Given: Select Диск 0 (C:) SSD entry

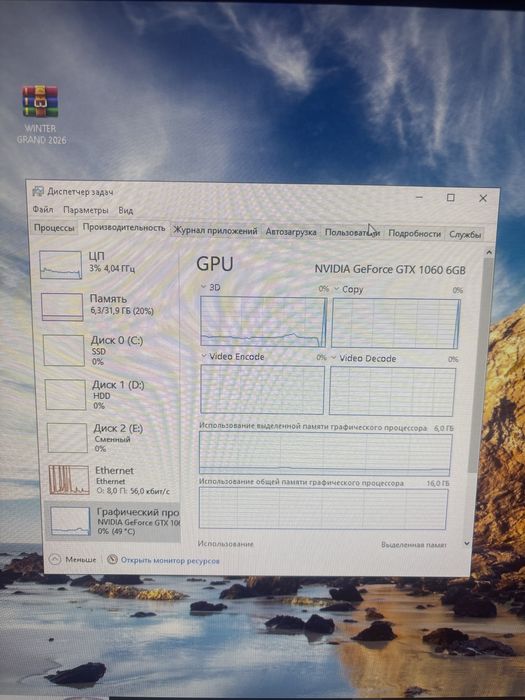Looking at the screenshot, I should [109, 350].
